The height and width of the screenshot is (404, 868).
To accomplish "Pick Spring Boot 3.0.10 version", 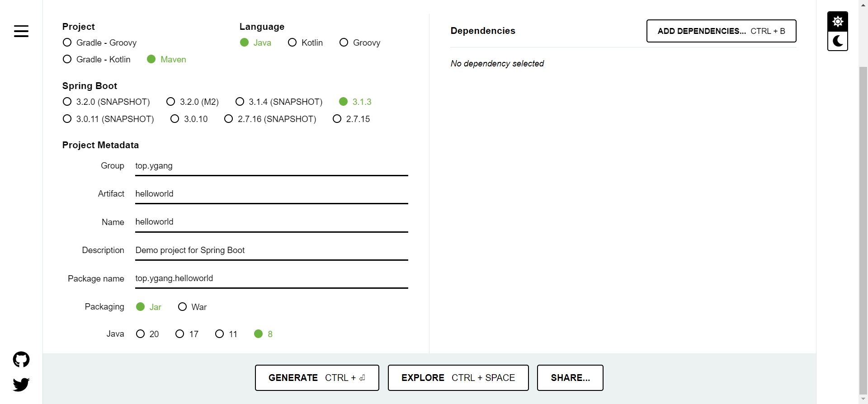I will tap(175, 119).
